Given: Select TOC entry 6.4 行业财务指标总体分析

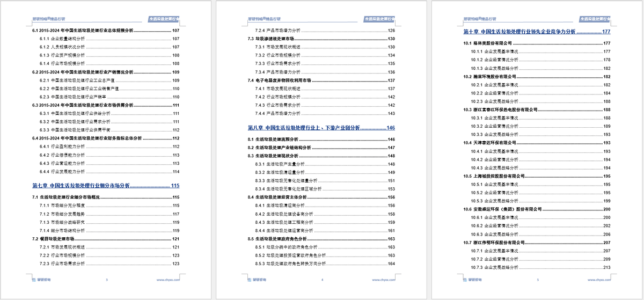Looking at the screenshot, I should [106, 138].
